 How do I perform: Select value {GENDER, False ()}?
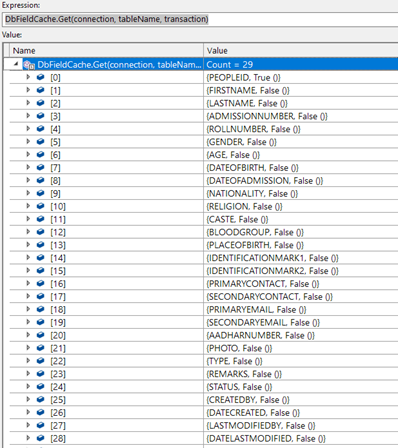pos(241,142)
